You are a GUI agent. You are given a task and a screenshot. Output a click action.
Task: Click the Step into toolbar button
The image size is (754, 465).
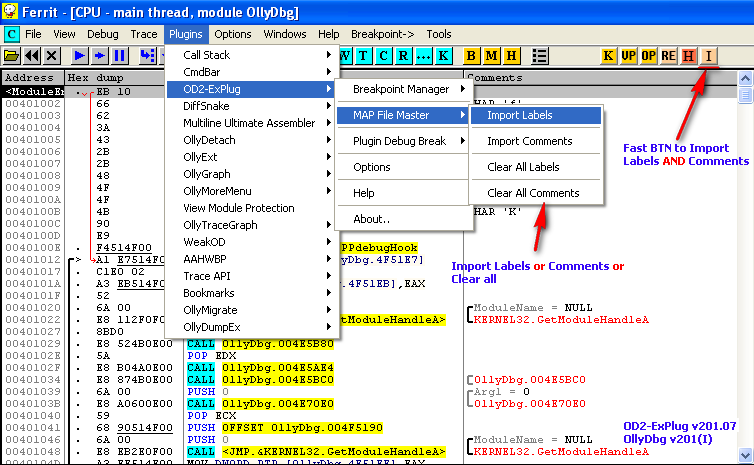coord(148,56)
